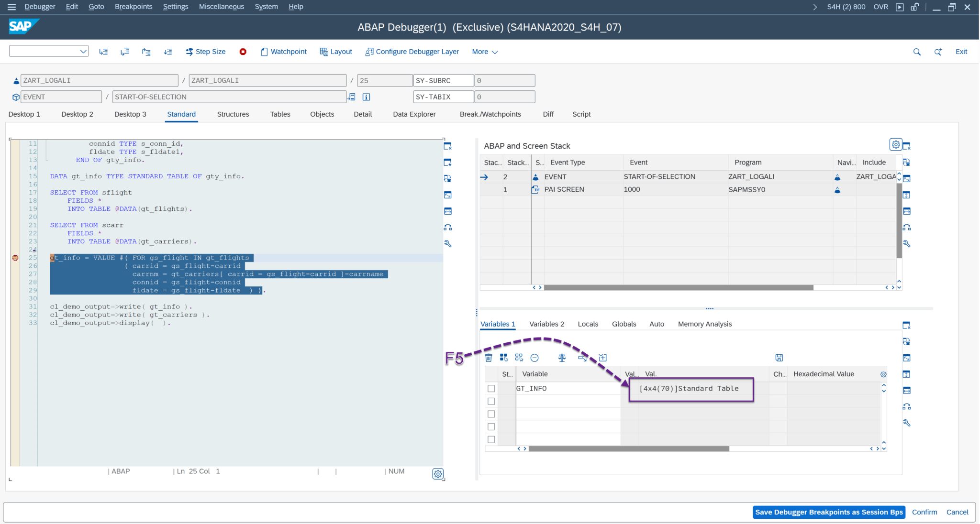Click the Return (F7) step icon

tap(146, 51)
